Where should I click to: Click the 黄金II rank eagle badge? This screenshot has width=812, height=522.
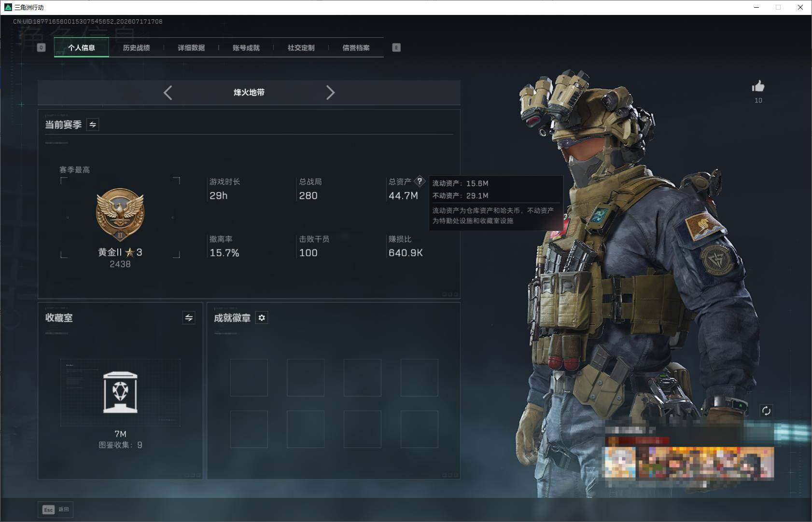tap(120, 215)
